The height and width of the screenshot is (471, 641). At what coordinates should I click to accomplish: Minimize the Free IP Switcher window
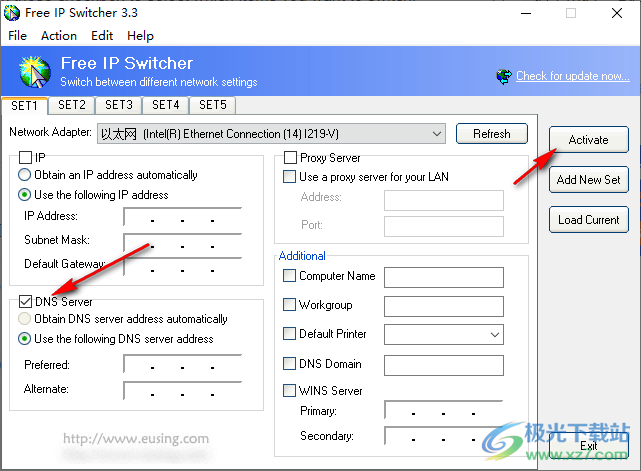point(526,13)
